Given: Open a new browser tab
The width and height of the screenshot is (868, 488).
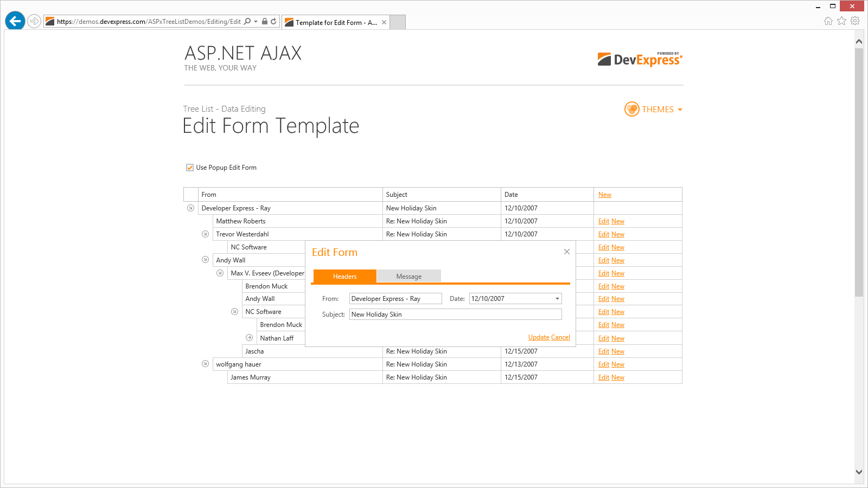Looking at the screenshot, I should [x=398, y=22].
